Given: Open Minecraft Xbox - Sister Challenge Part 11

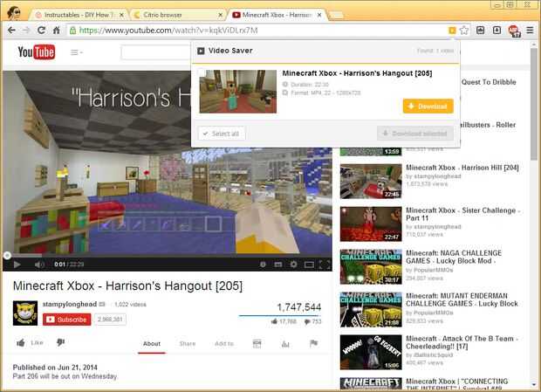Looking at the screenshot, I should 463,214.
